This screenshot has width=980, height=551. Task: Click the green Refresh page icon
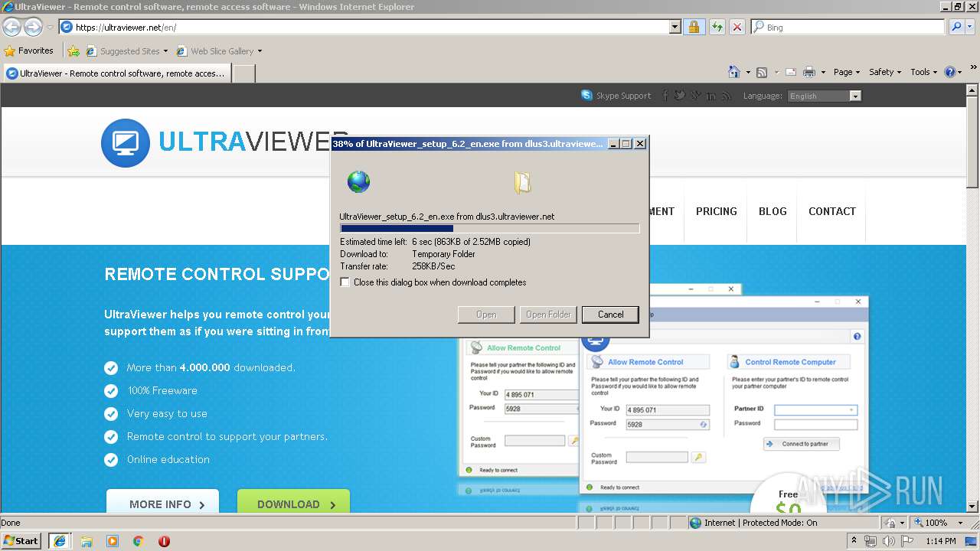coord(717,27)
